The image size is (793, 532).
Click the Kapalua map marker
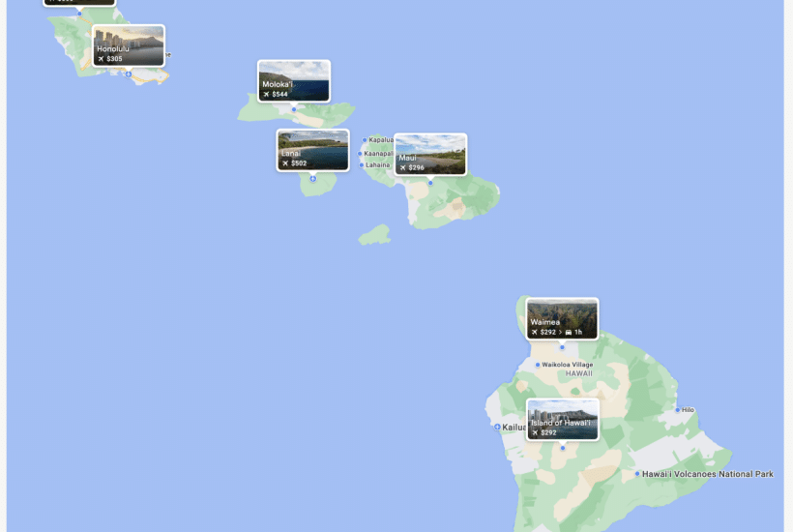365,140
